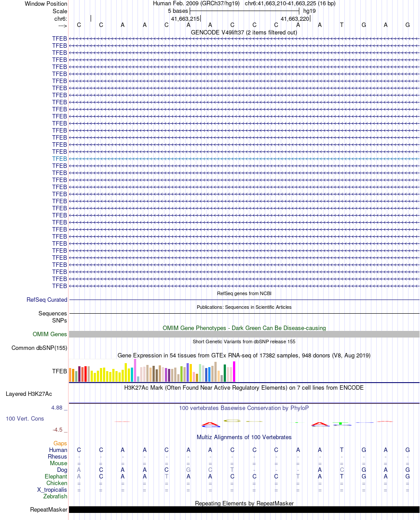Open '100 vertebrates Basewise Conservation by PhyloP' title
The height and width of the screenshot is (520, 420).
click(x=244, y=408)
